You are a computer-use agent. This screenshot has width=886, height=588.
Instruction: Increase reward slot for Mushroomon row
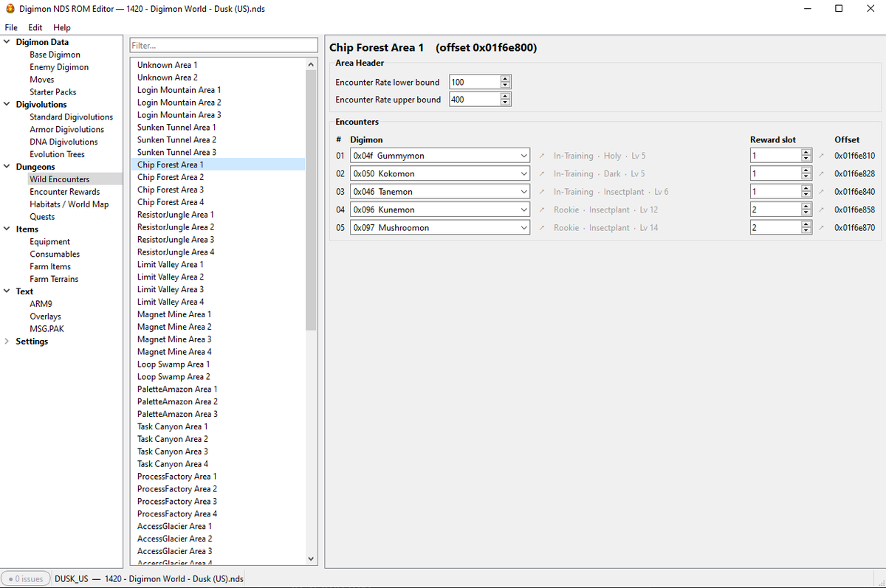coord(806,224)
